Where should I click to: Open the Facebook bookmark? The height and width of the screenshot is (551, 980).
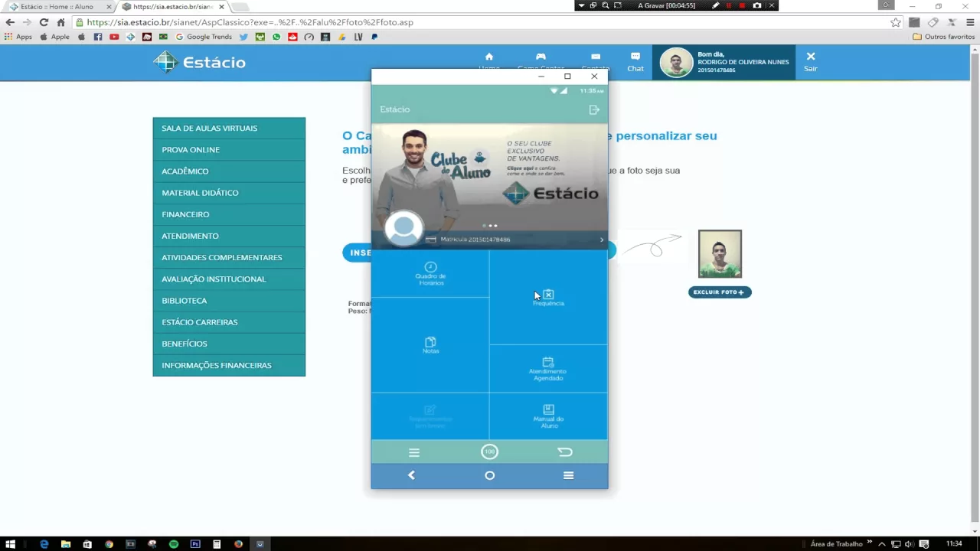[98, 37]
